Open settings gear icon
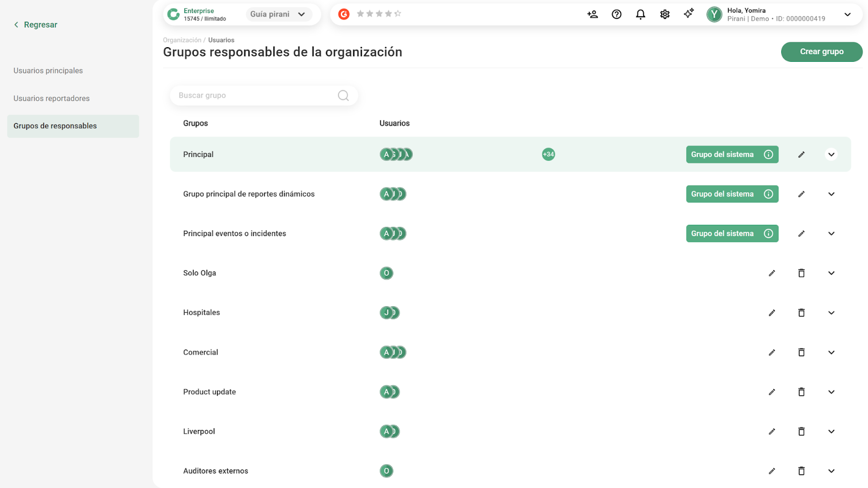The height and width of the screenshot is (488, 868). point(665,15)
